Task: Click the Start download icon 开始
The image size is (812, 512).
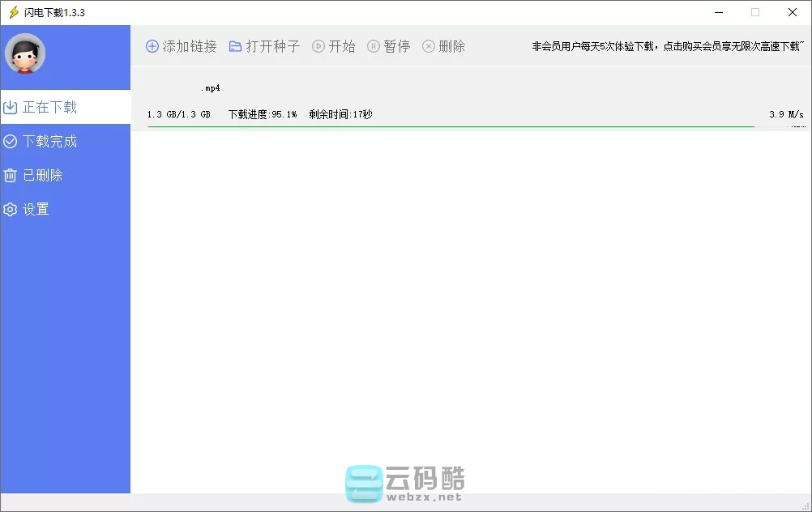Action: click(x=318, y=46)
